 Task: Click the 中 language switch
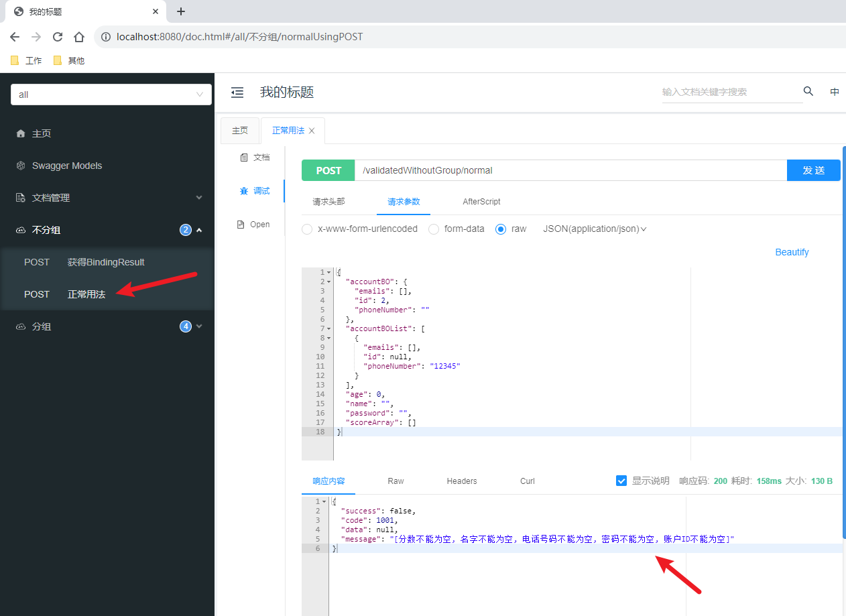click(x=835, y=92)
